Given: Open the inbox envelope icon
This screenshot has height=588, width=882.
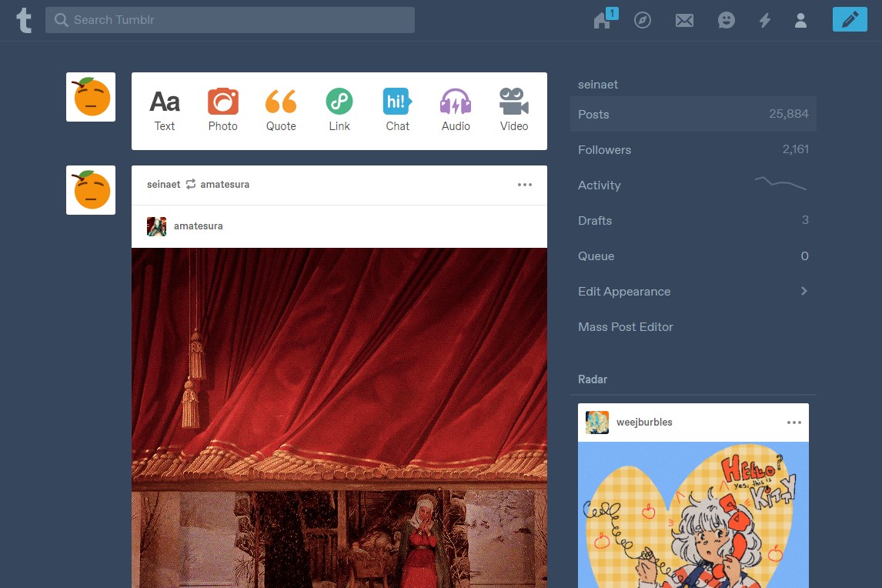Looking at the screenshot, I should (x=684, y=21).
